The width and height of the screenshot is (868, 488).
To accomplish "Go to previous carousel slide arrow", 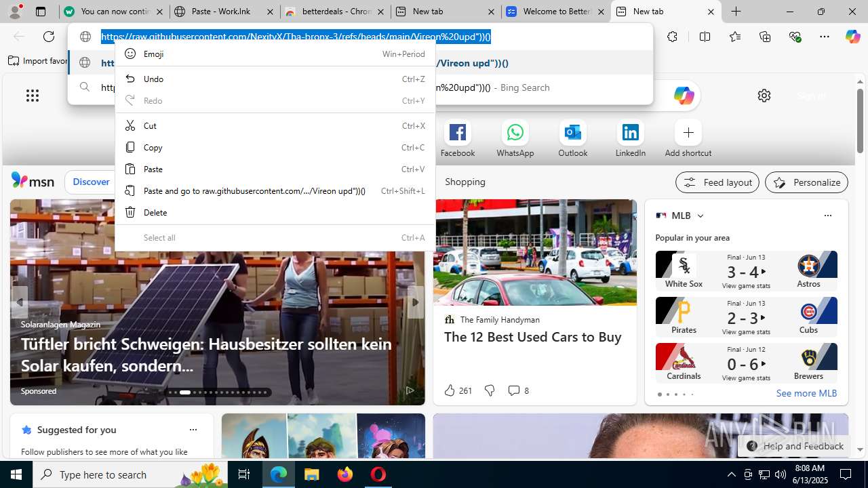I will 20,302.
